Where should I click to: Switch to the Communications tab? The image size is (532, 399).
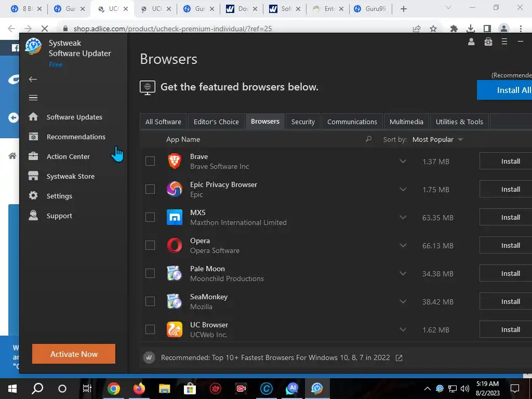click(x=352, y=122)
